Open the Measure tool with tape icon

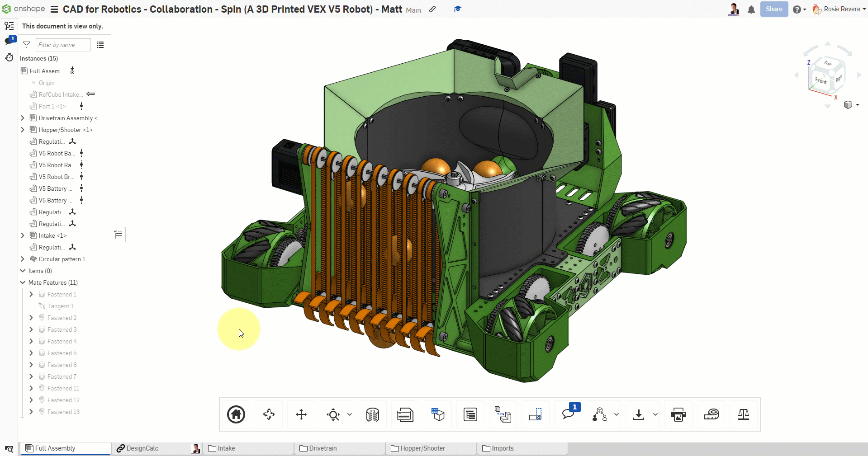(711, 414)
